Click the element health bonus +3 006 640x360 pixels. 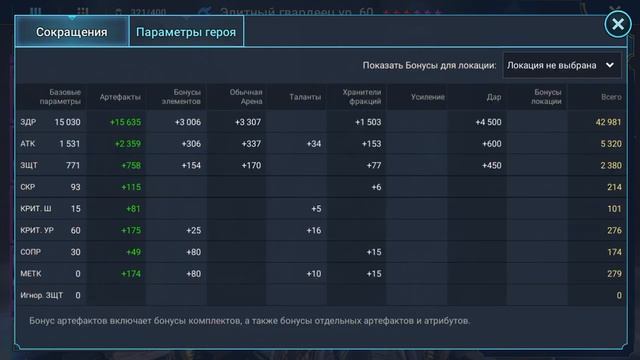(x=188, y=122)
